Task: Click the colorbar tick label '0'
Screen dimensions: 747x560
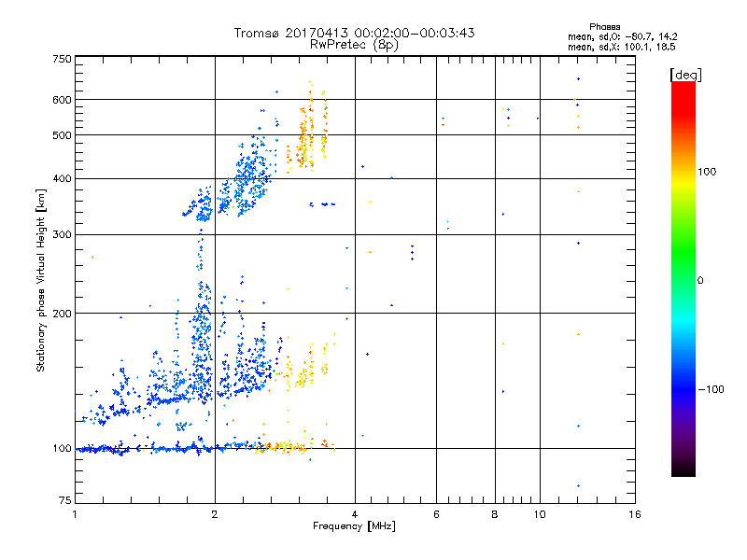Action: point(700,280)
